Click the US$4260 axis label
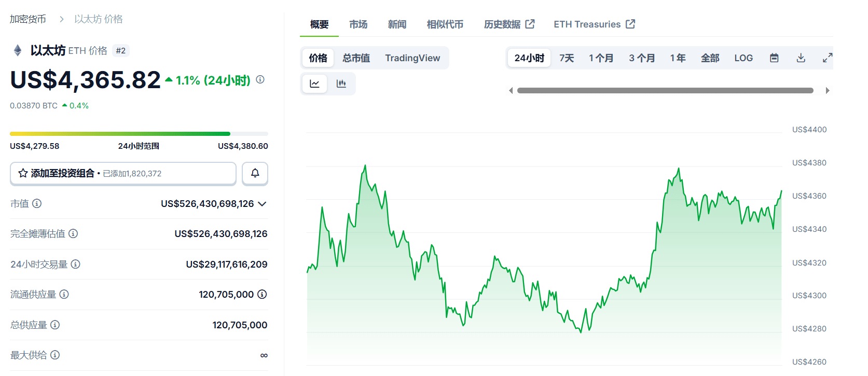 pyautogui.click(x=809, y=362)
